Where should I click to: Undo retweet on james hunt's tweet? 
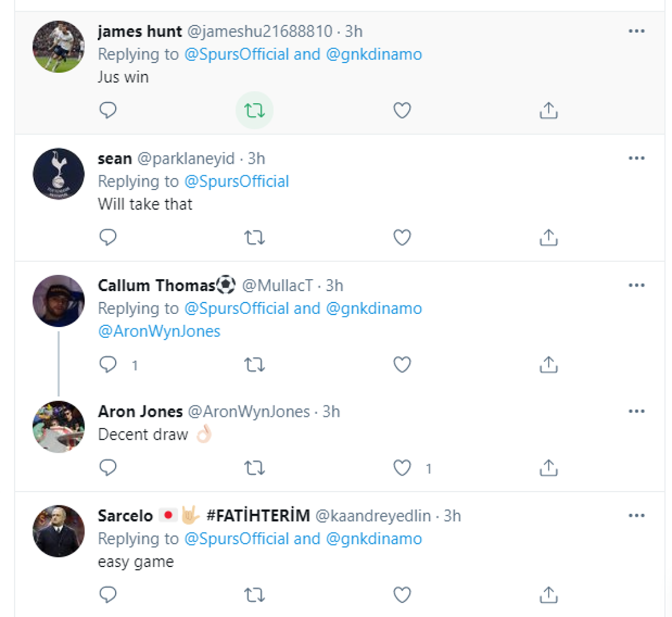click(255, 110)
